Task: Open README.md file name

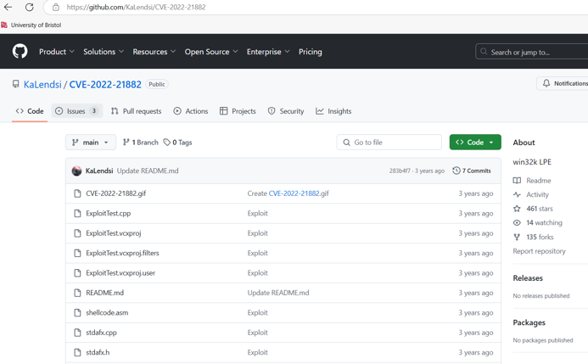Action: click(104, 293)
